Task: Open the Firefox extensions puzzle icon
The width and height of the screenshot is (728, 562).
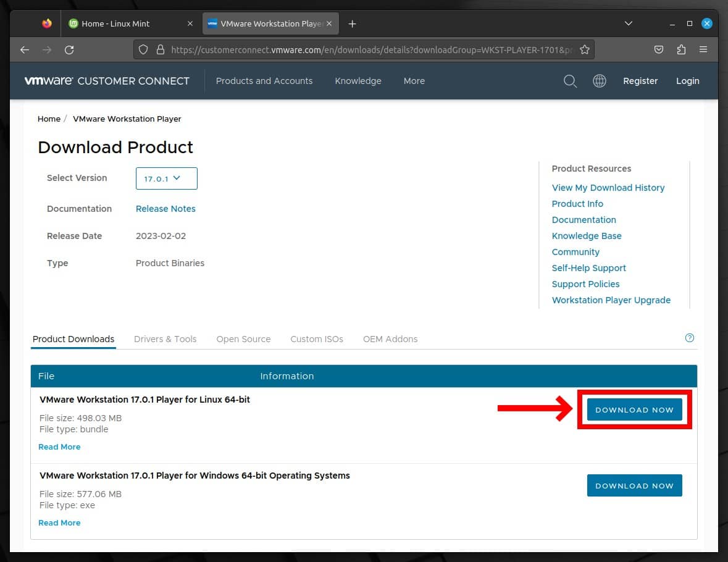Action: click(x=681, y=50)
